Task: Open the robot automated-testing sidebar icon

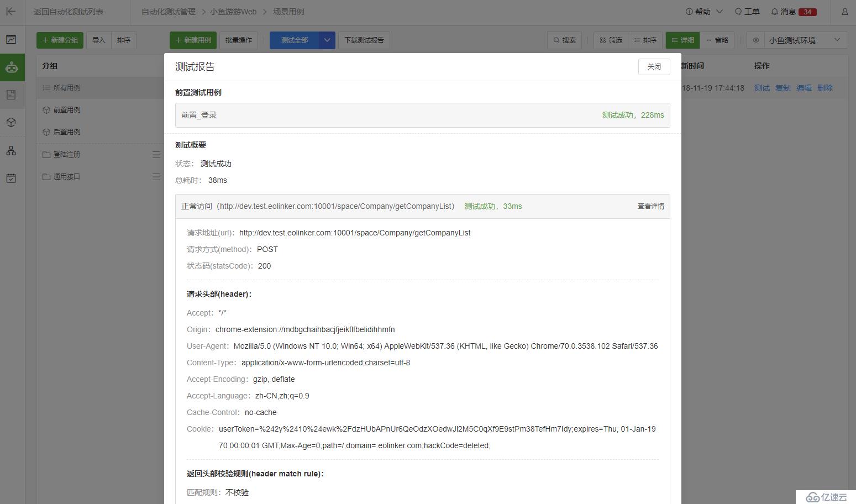Action: coord(12,67)
